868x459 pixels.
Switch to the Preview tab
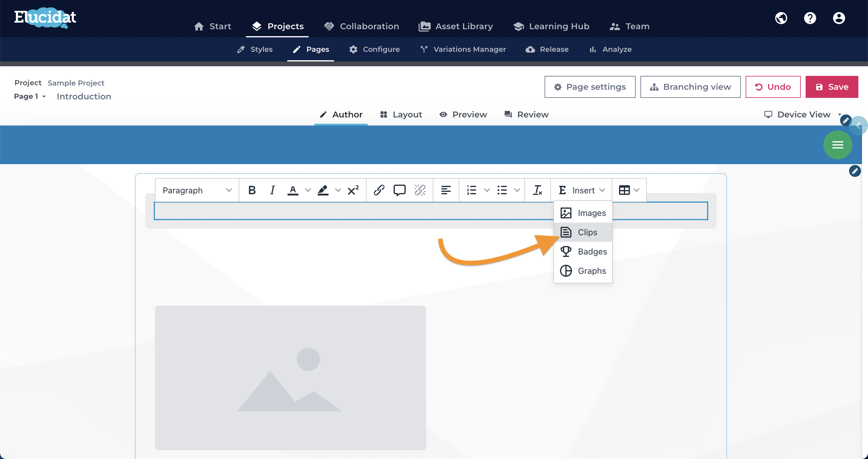[463, 114]
